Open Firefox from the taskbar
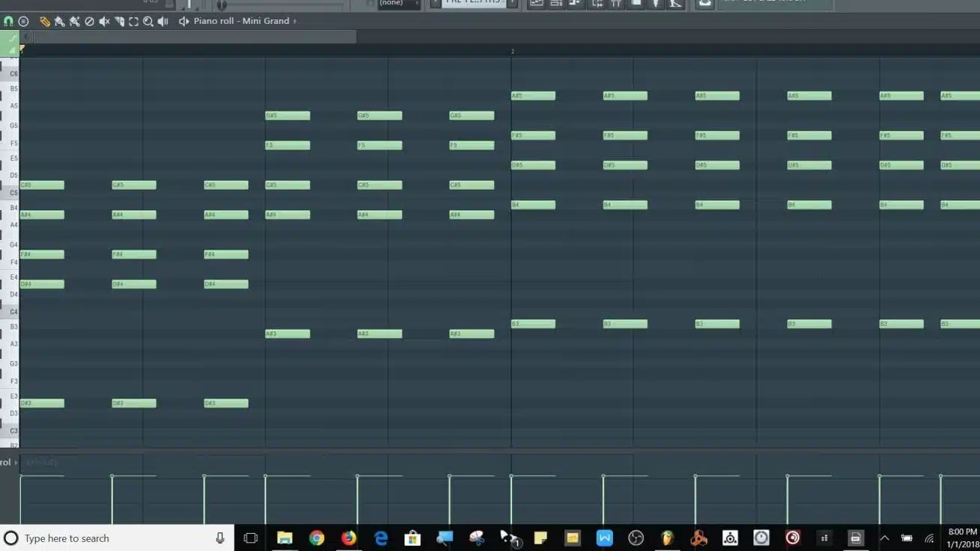The height and width of the screenshot is (551, 980). (x=349, y=538)
